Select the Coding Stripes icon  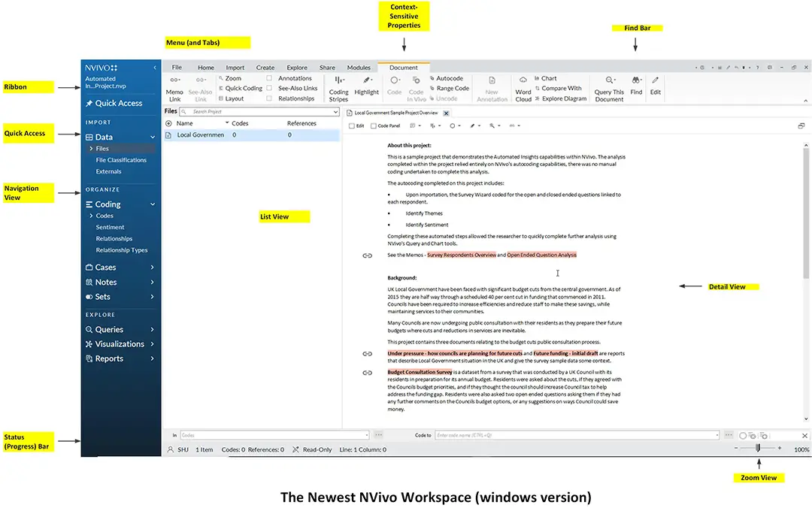pyautogui.click(x=338, y=86)
